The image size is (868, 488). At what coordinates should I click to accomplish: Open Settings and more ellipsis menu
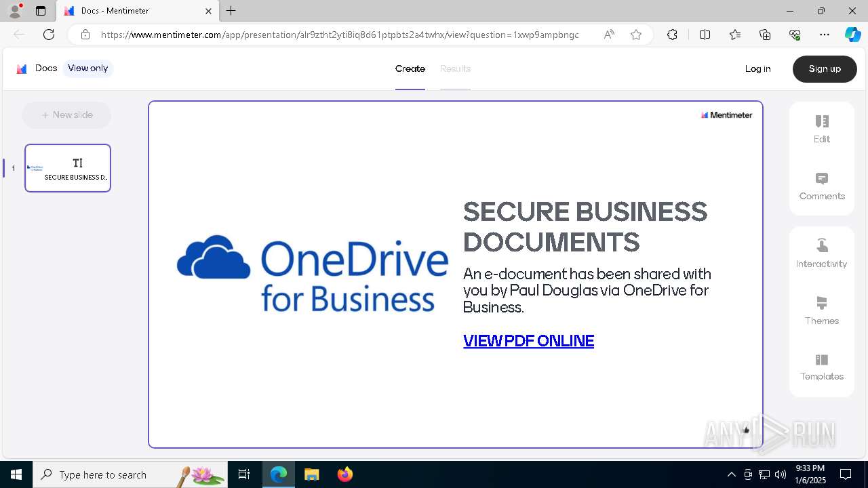coord(825,35)
